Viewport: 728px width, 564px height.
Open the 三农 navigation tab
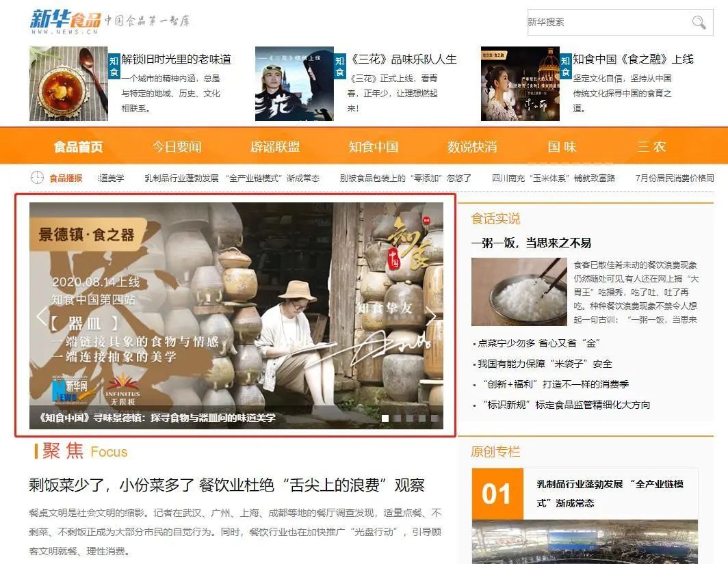coord(651,146)
